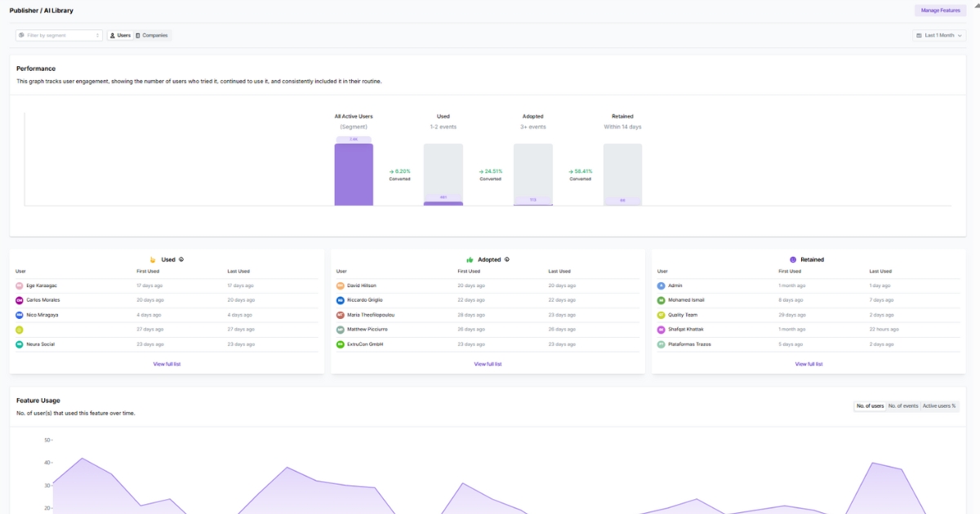Image resolution: width=980 pixels, height=514 pixels.
Task: Select the Users tab
Action: [119, 35]
